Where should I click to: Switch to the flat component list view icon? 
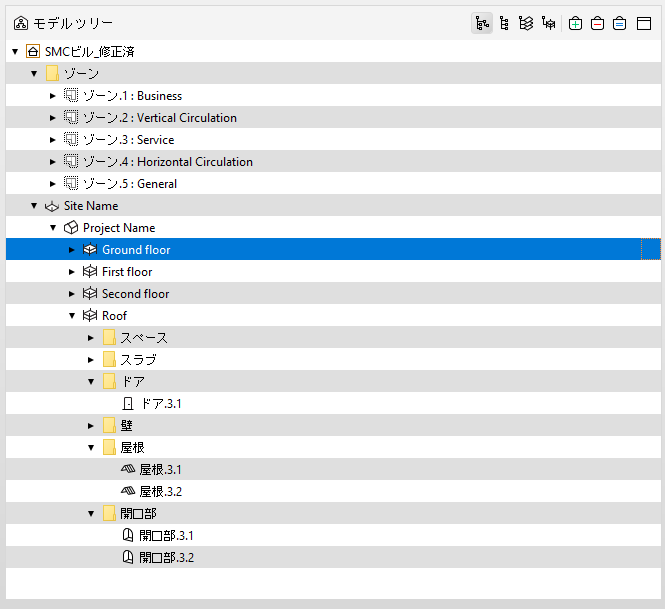click(x=504, y=23)
